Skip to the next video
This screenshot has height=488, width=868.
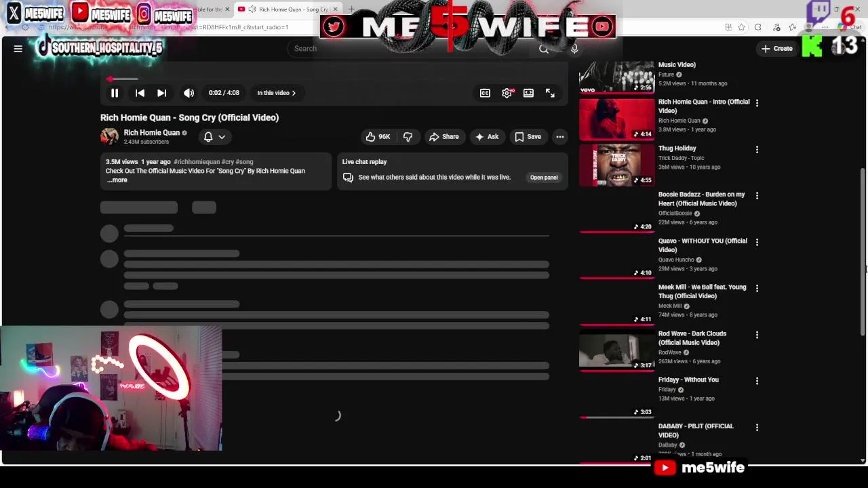(161, 93)
